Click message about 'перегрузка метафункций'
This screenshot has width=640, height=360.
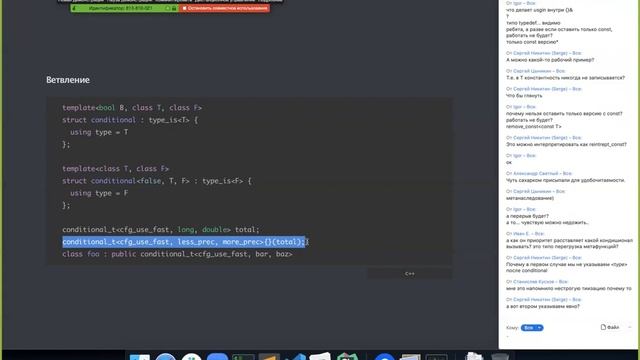point(569,244)
